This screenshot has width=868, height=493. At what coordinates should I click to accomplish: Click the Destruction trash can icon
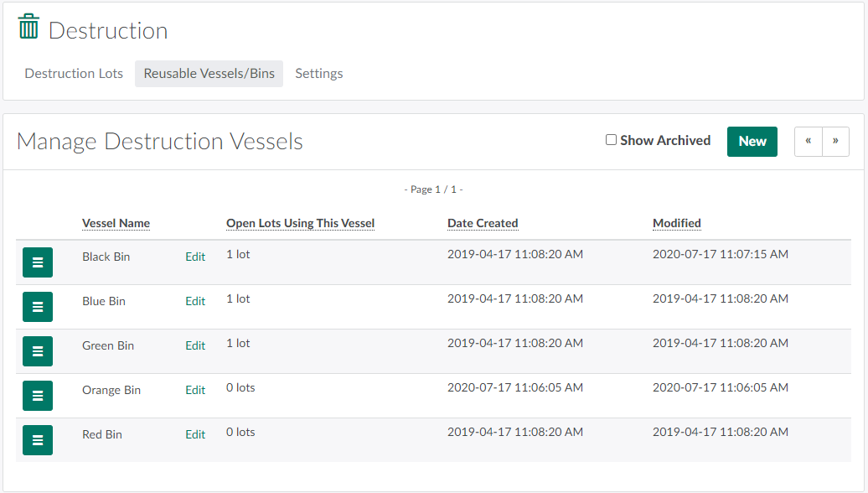pyautogui.click(x=28, y=27)
